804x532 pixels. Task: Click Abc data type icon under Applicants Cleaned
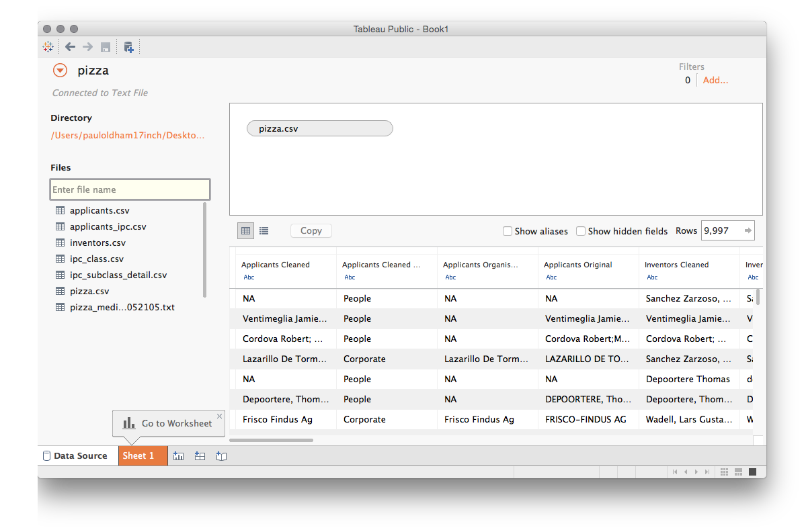(x=249, y=277)
